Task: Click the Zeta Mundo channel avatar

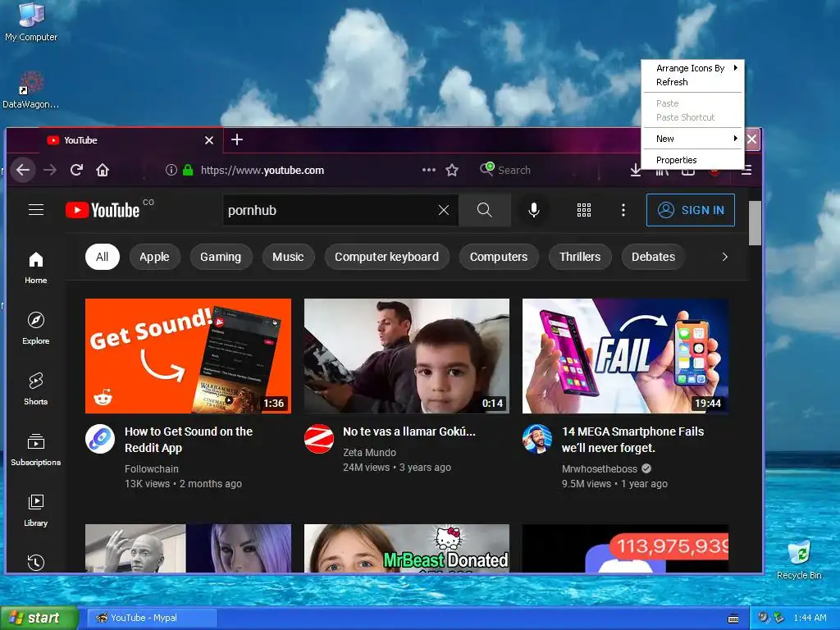Action: point(319,439)
